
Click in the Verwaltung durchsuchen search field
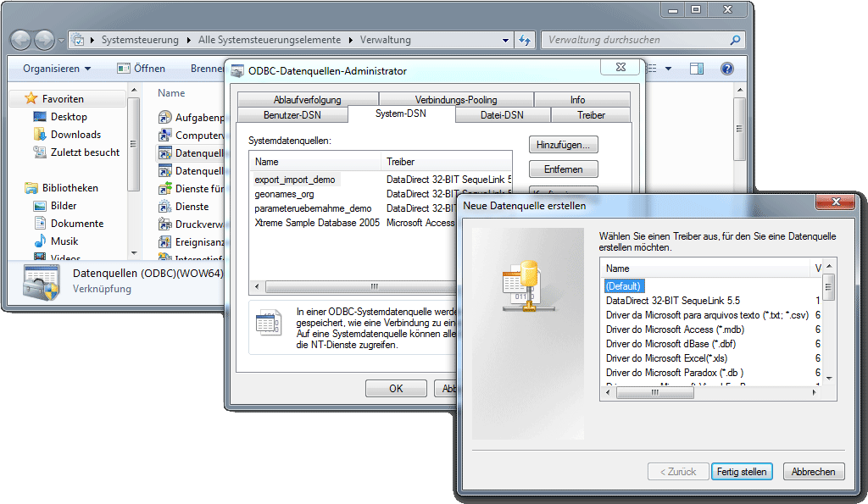pyautogui.click(x=636, y=40)
